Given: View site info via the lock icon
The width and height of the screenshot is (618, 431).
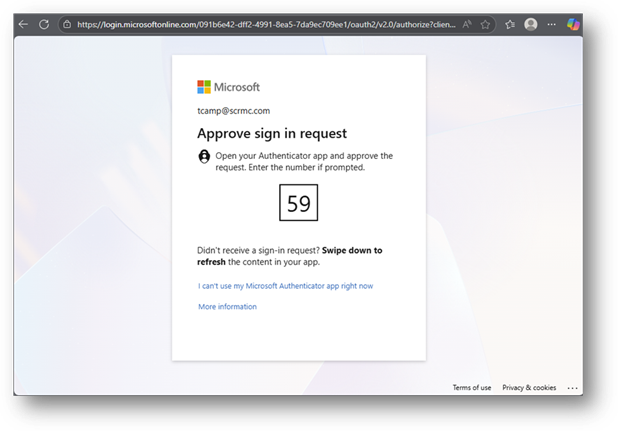Looking at the screenshot, I should (67, 24).
